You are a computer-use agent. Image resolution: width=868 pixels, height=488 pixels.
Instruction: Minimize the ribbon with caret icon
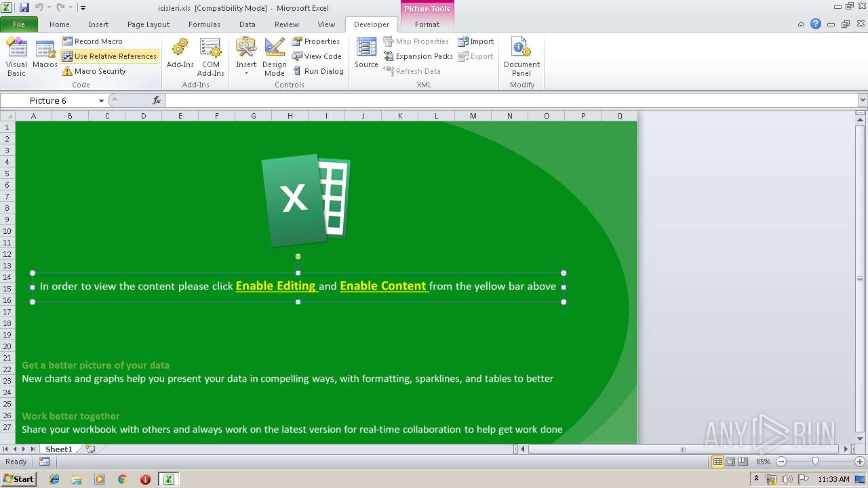tap(802, 24)
